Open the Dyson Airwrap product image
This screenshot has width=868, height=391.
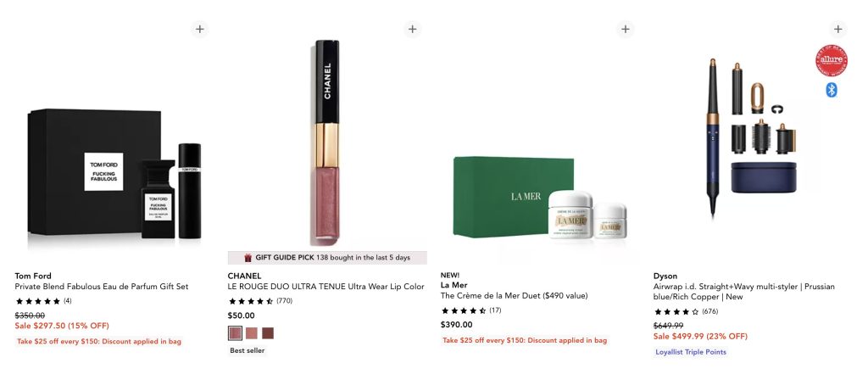753,137
